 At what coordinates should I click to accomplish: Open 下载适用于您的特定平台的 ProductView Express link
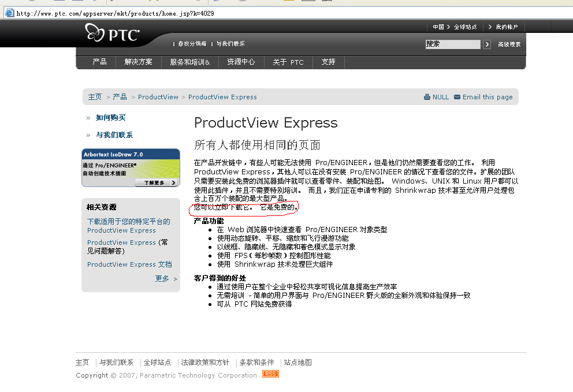[x=128, y=226]
